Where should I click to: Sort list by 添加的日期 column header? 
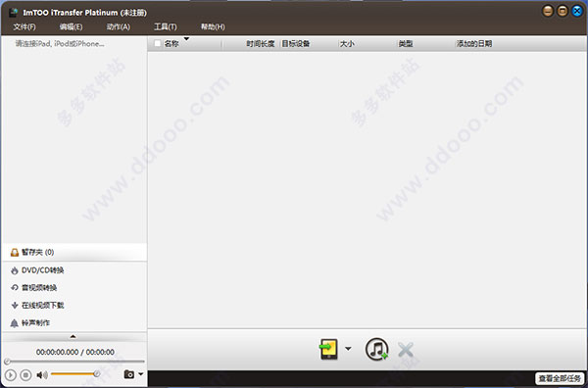(x=474, y=44)
